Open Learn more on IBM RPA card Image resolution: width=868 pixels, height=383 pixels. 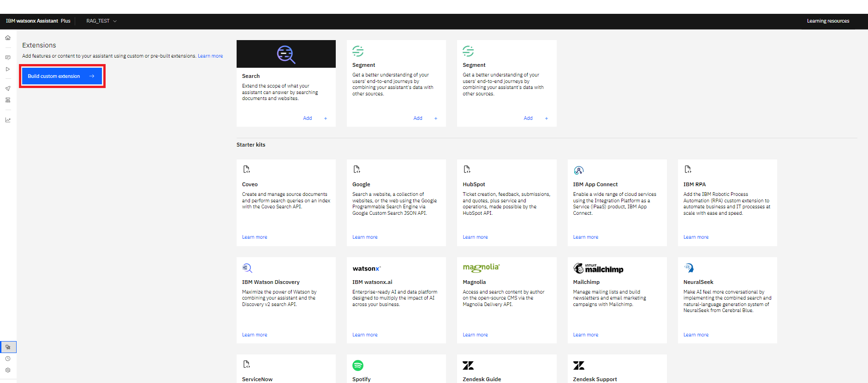(x=696, y=237)
